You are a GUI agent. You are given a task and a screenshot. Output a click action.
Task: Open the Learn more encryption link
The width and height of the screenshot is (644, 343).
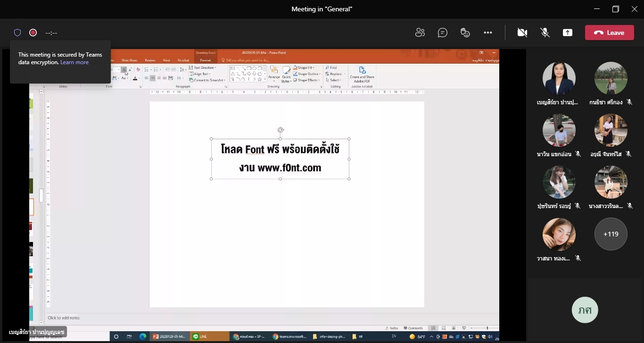pyautogui.click(x=74, y=62)
